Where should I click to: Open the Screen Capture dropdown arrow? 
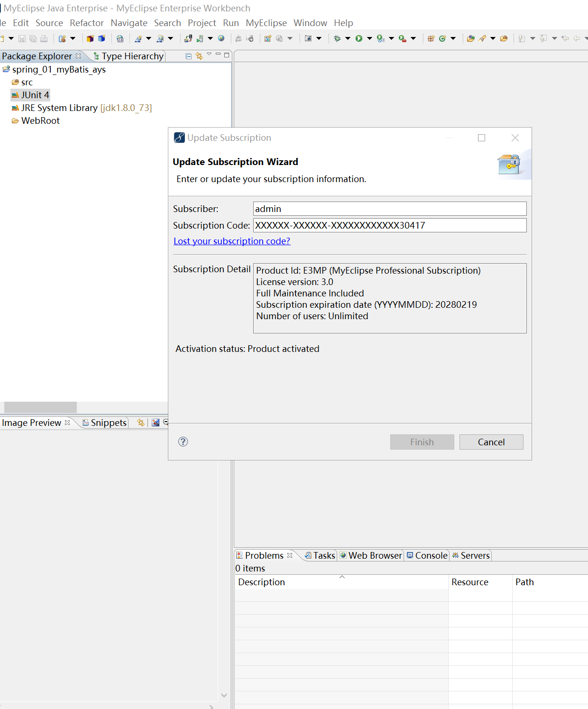click(x=319, y=38)
